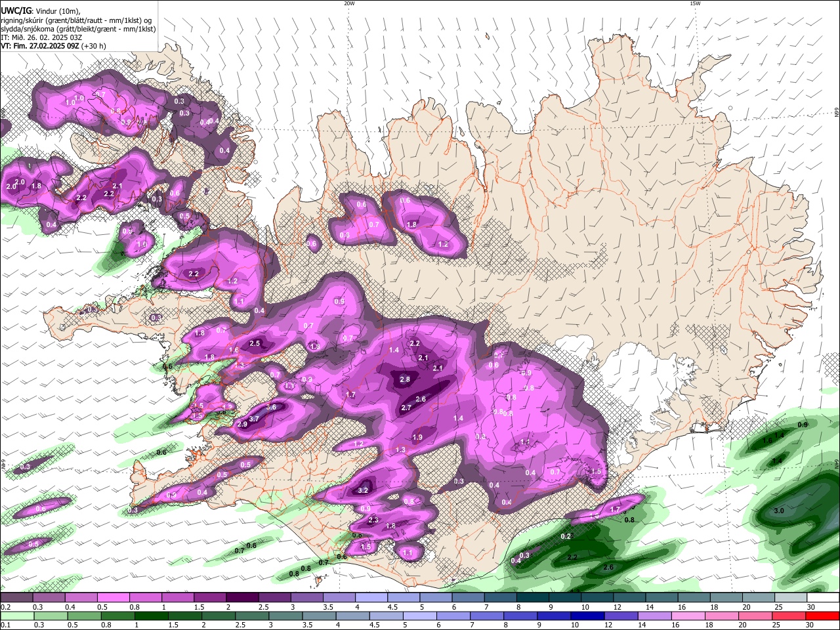840x630 pixels.
Task: Click the 2.7 snowfall value on map
Action: (x=406, y=408)
